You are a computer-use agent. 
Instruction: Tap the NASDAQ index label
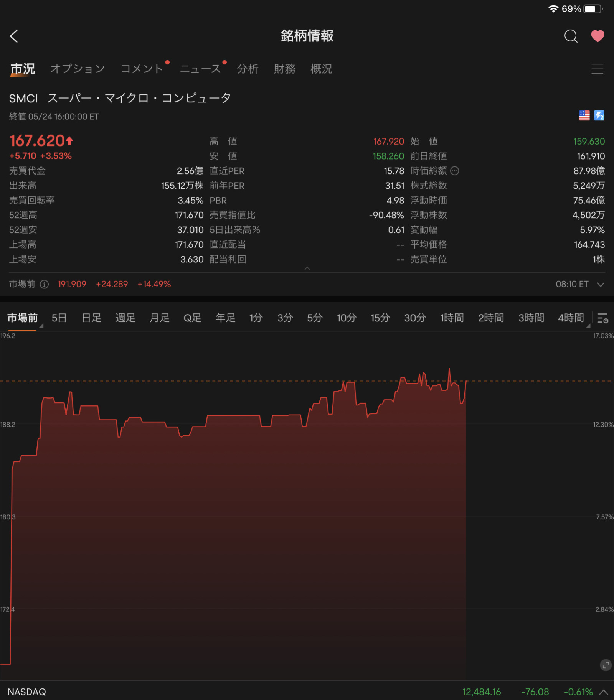click(x=27, y=692)
